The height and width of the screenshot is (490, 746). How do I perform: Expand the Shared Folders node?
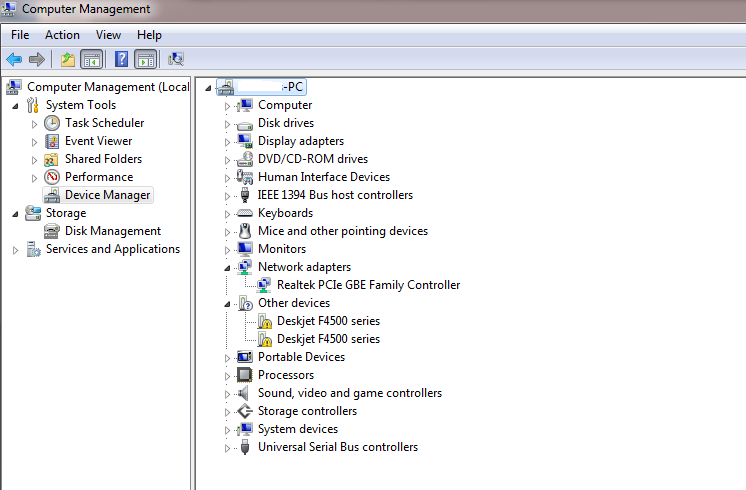point(34,160)
